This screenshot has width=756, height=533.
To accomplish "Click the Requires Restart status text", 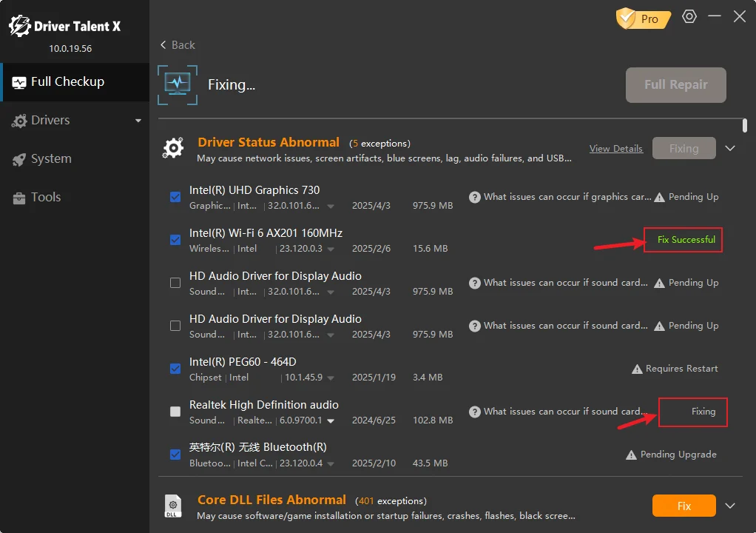I will (682, 369).
